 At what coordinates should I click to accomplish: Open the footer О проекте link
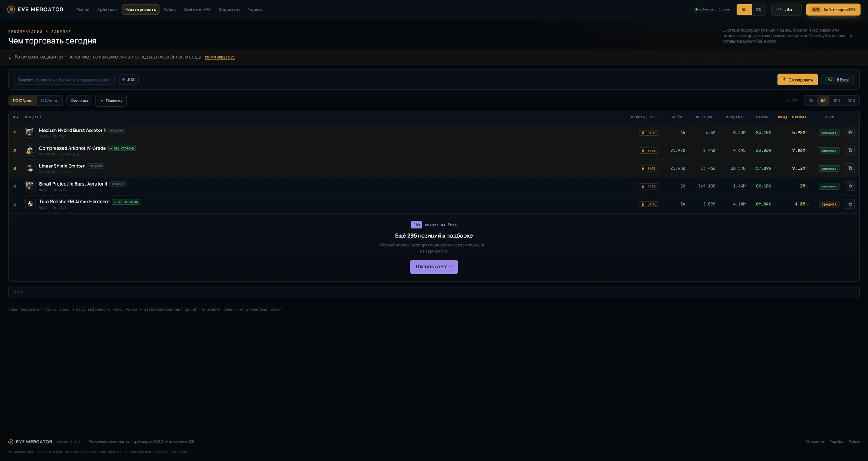point(815,441)
